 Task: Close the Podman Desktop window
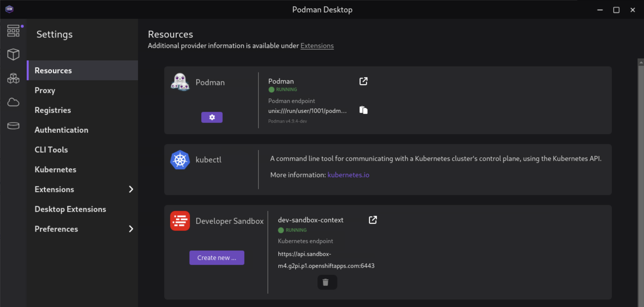pyautogui.click(x=633, y=10)
